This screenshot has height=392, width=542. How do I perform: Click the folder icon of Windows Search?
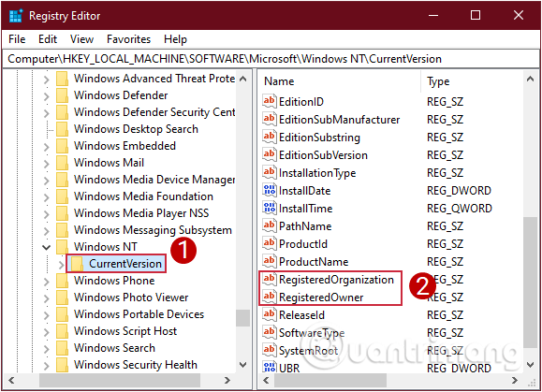point(62,348)
